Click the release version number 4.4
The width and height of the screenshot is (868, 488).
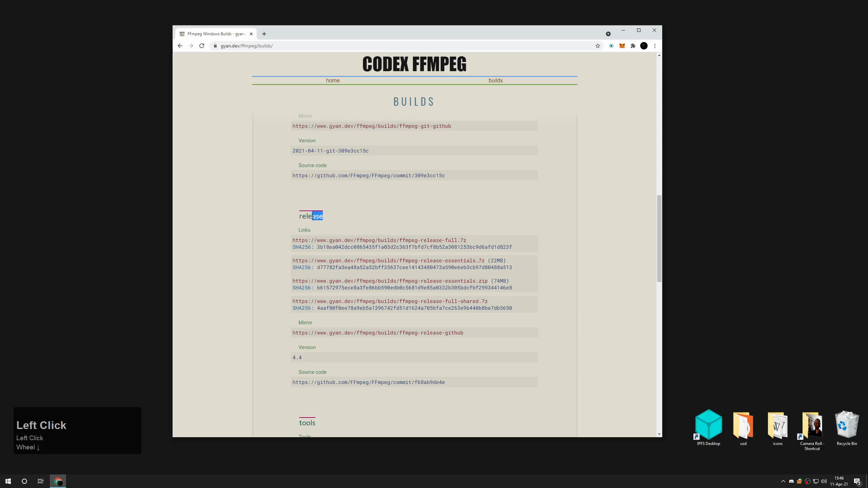pos(297,358)
